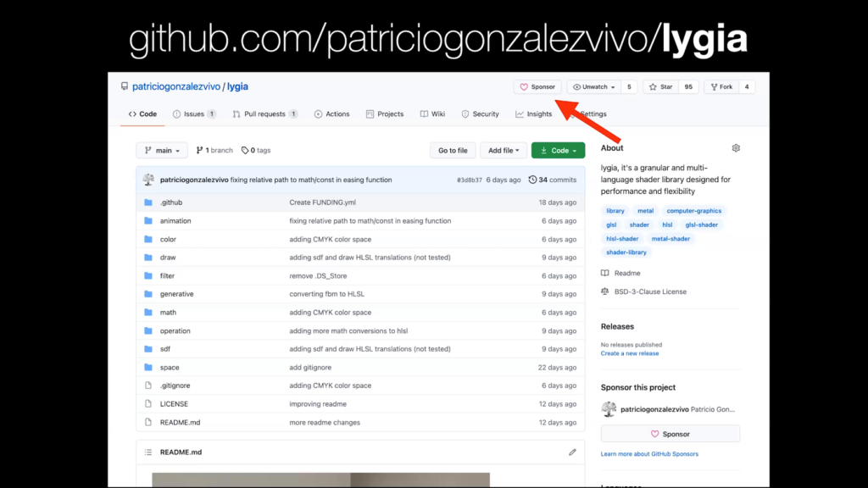Click the list icon beside README.md heading
Screen dimensions: 868x488
tap(148, 452)
